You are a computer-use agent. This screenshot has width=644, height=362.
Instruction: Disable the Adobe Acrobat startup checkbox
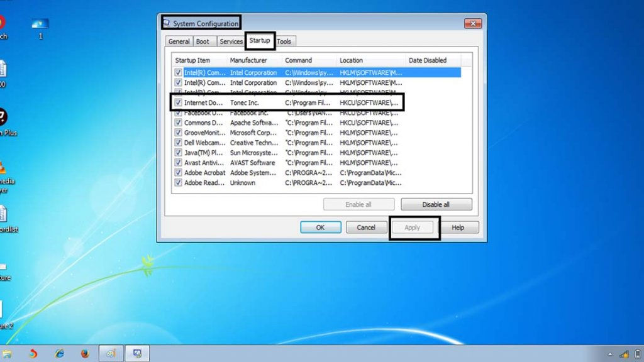178,173
